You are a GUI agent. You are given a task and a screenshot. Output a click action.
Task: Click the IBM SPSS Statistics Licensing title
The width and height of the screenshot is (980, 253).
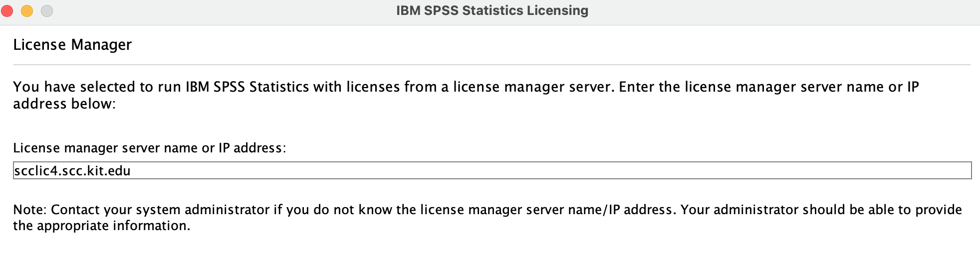[492, 10]
